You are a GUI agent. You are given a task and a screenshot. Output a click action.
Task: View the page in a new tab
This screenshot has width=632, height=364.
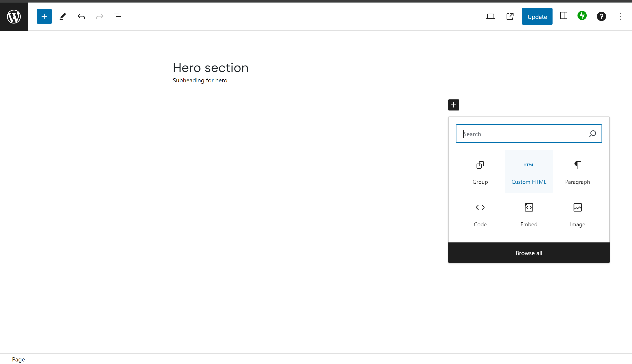510,16
